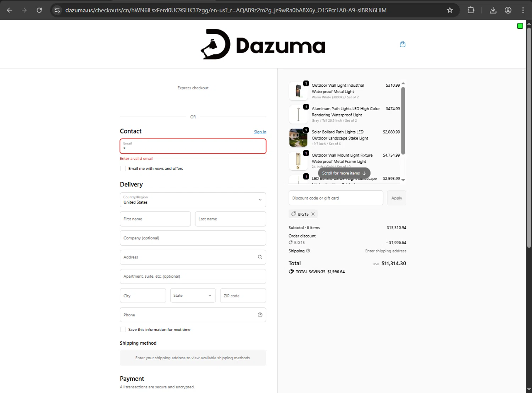532x393 pixels.
Task: Focus the Last name field
Action: (x=231, y=219)
